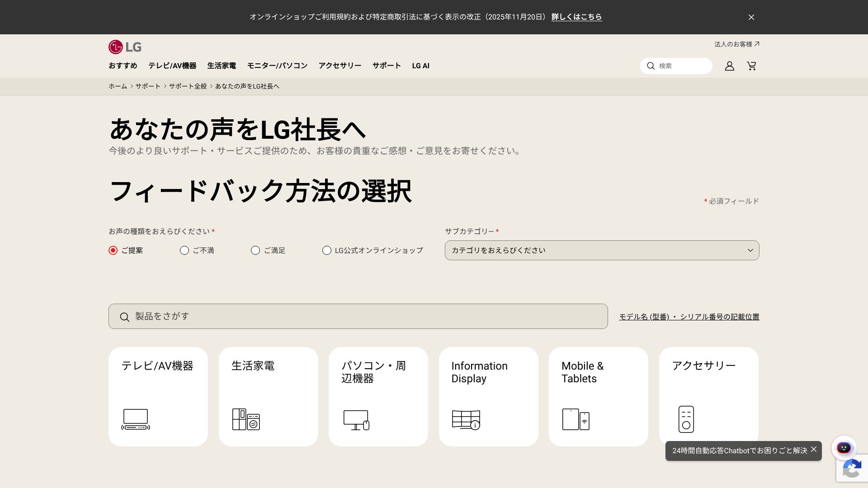The width and height of the screenshot is (868, 488).
Task: Open モデル名・シリアル番号の記載位置 link
Action: coord(689,317)
